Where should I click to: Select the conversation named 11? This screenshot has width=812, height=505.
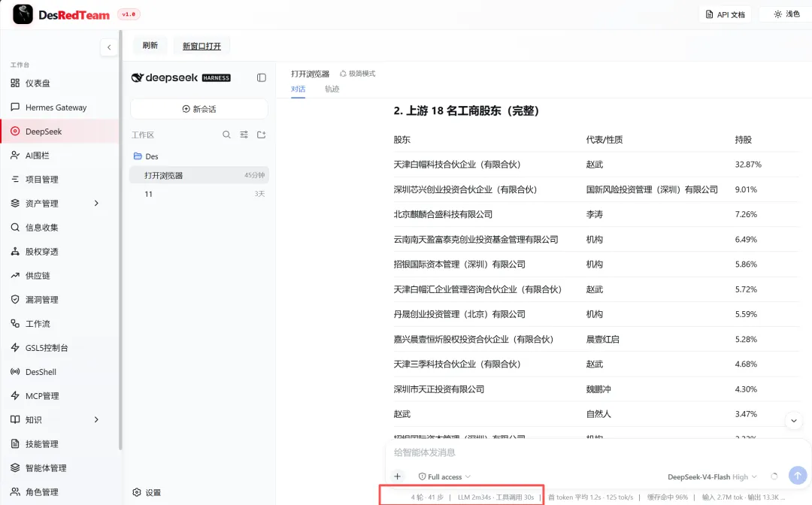pyautogui.click(x=198, y=194)
